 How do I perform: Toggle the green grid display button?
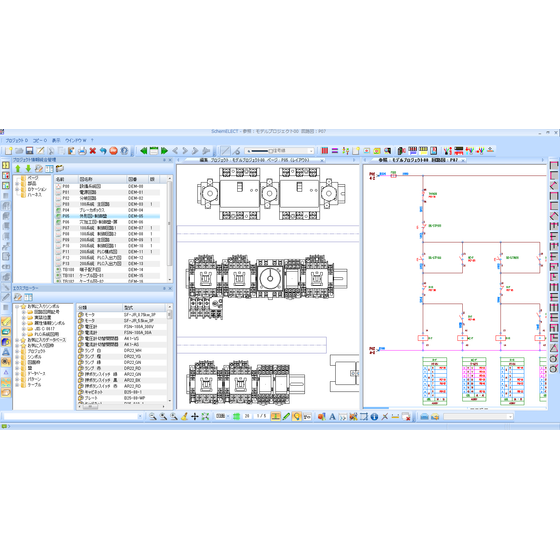pos(236,416)
